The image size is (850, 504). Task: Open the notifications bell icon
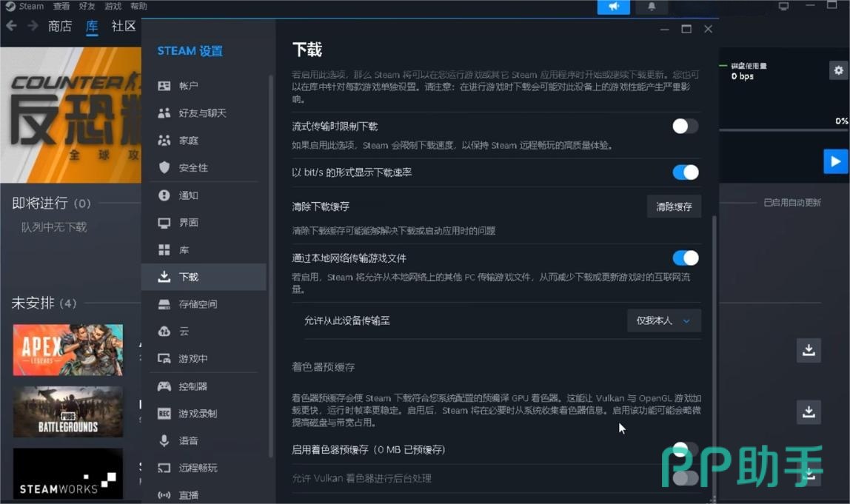pos(652,7)
